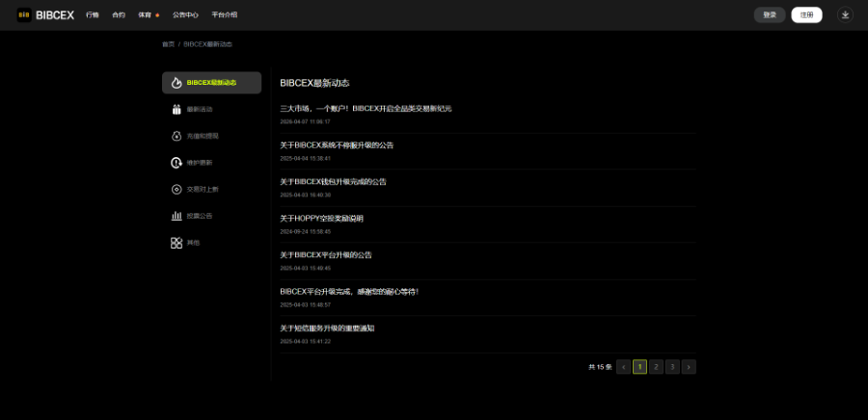Select the alert refresh icon for 维护更新
The image size is (868, 420).
click(176, 163)
